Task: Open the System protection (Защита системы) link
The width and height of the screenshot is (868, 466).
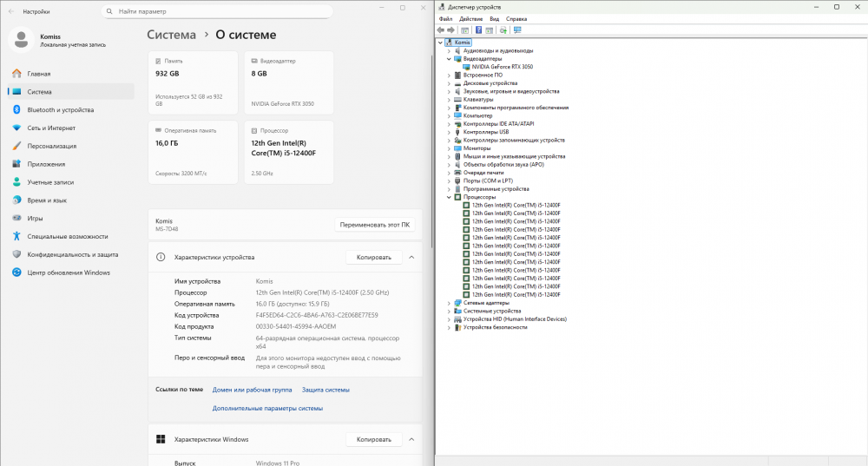Action: [325, 390]
